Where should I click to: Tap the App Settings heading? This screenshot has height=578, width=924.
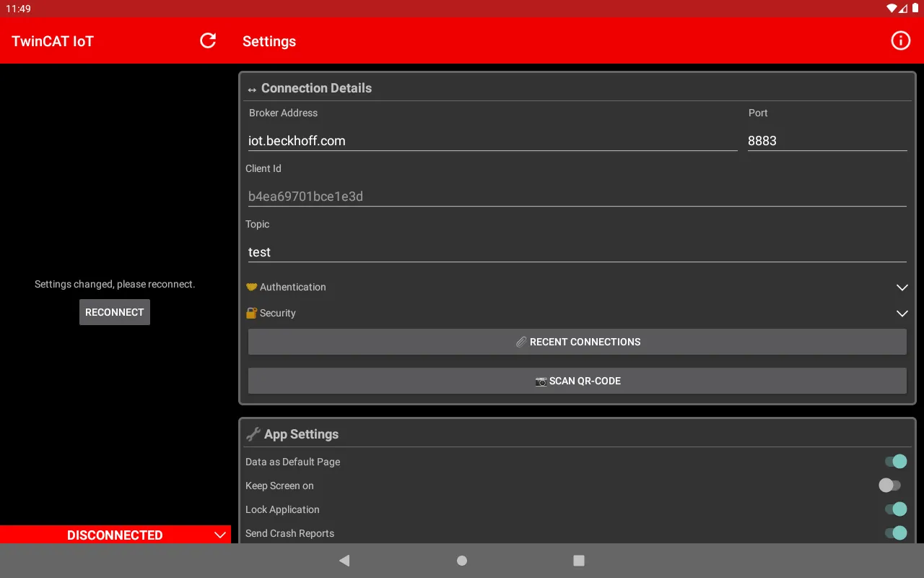click(x=301, y=434)
